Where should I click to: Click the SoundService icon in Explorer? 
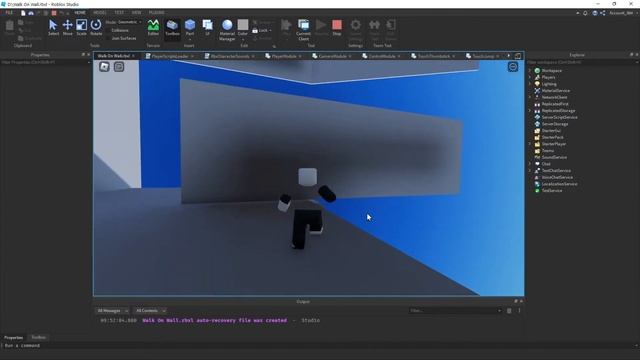pos(537,157)
